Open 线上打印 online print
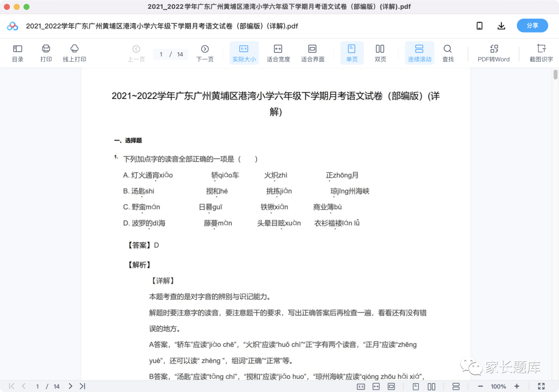The width and height of the screenshot is (559, 392). tap(75, 53)
